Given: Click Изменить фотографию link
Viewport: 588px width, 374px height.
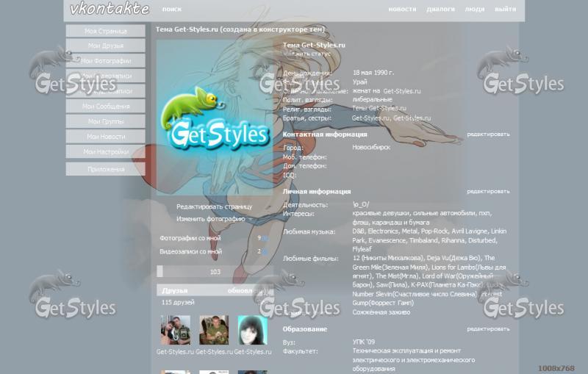Looking at the screenshot, I should coord(211,219).
